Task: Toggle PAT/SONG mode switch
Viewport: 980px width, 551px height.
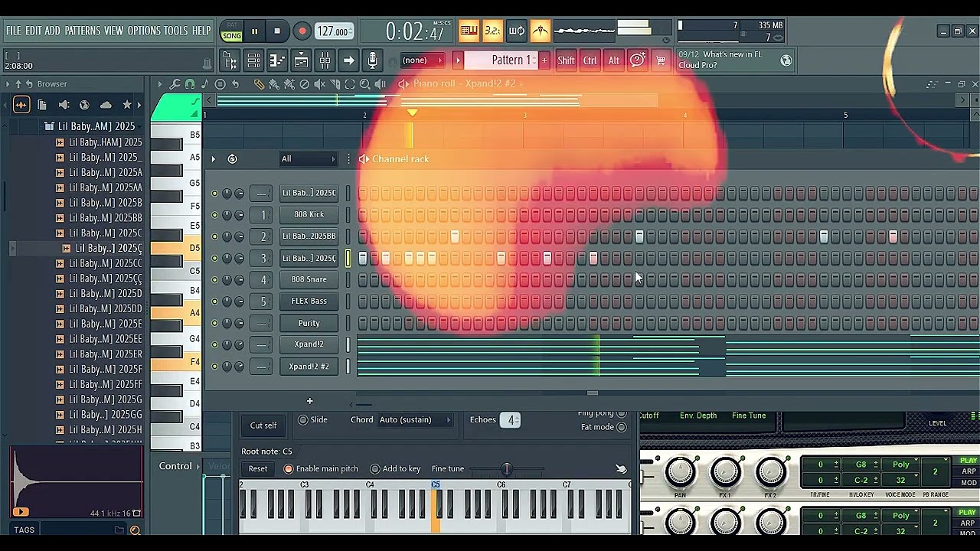Action: pyautogui.click(x=231, y=31)
